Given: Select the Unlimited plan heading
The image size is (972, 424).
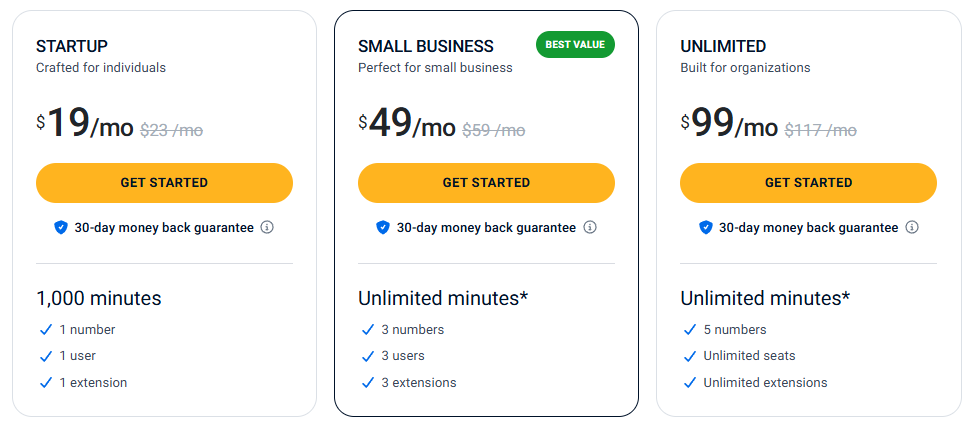Looking at the screenshot, I should click(723, 46).
